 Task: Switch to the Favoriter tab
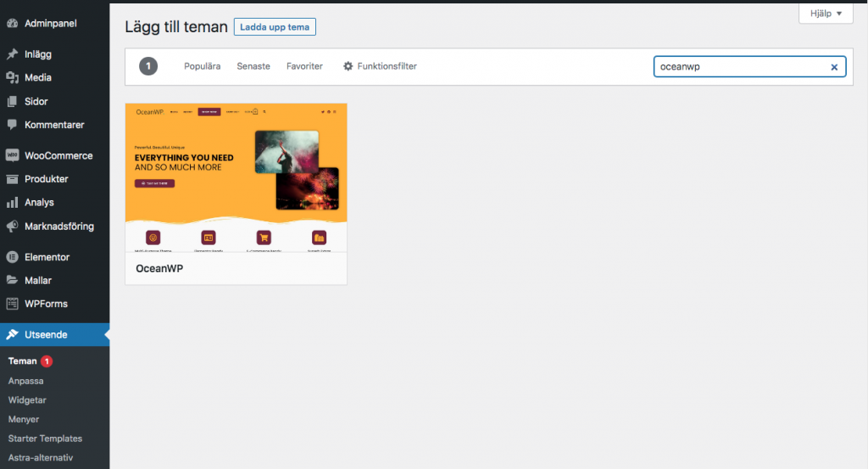pyautogui.click(x=304, y=66)
